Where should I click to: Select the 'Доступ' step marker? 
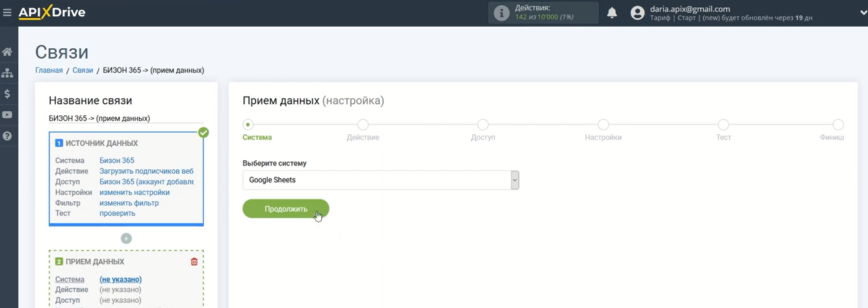coord(482,124)
